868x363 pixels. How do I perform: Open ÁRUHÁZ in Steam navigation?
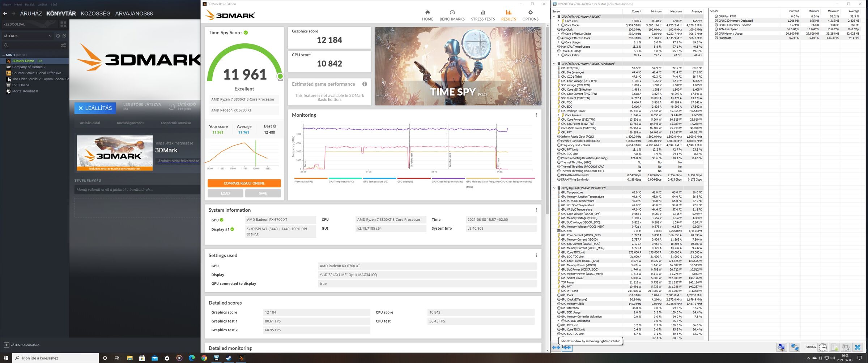[x=31, y=13]
